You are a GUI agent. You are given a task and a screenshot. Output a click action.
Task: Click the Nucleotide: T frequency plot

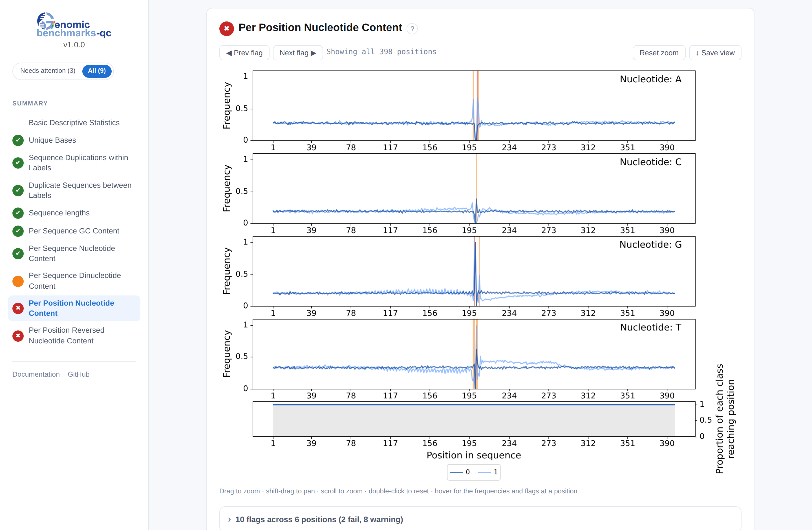tap(474, 354)
